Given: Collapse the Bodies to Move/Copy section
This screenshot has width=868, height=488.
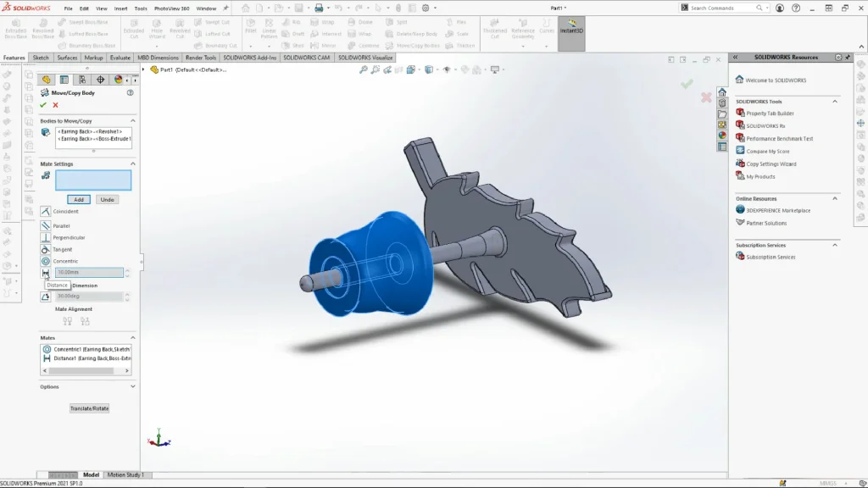Looking at the screenshot, I should point(133,120).
